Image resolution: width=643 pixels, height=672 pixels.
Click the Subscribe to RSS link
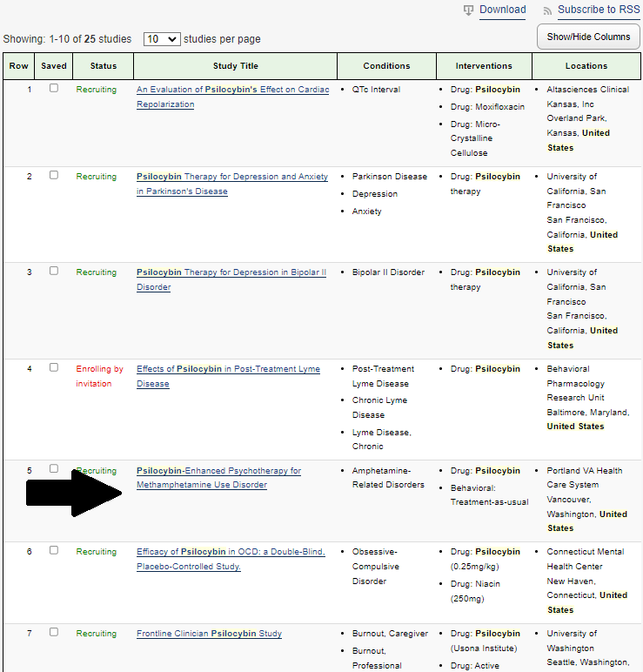tap(599, 10)
